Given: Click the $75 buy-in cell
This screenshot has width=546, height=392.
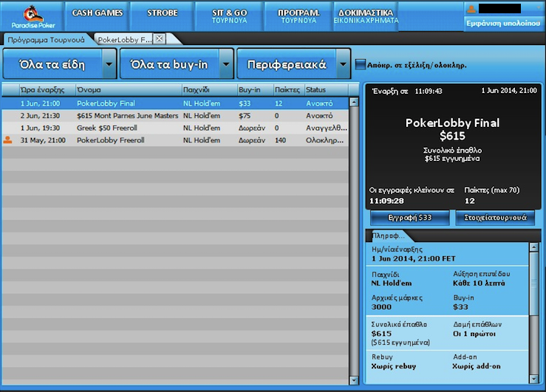Looking at the screenshot, I should click(245, 115).
